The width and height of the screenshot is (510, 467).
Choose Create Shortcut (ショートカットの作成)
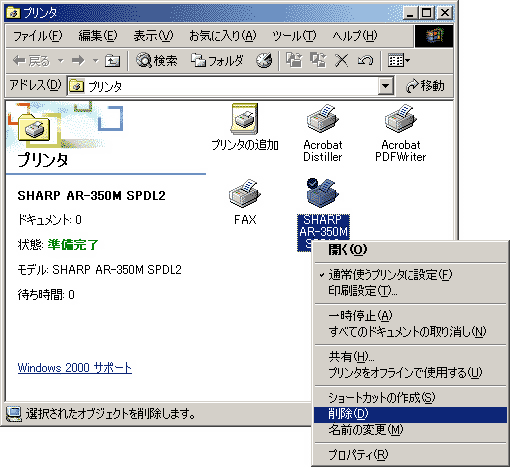(410, 397)
